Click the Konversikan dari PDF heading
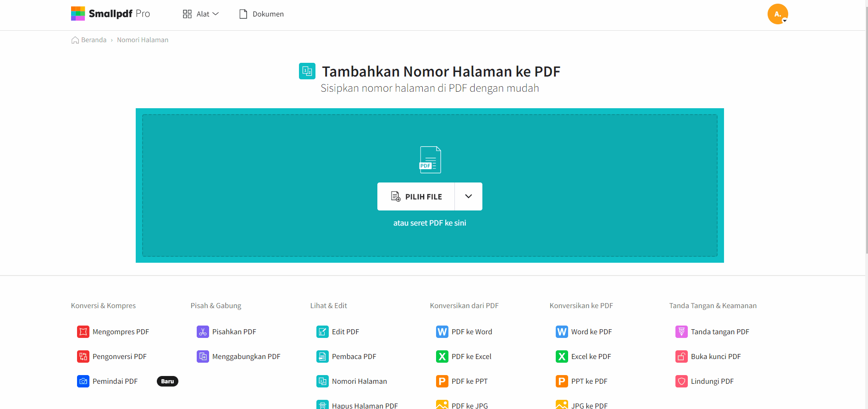 [464, 305]
